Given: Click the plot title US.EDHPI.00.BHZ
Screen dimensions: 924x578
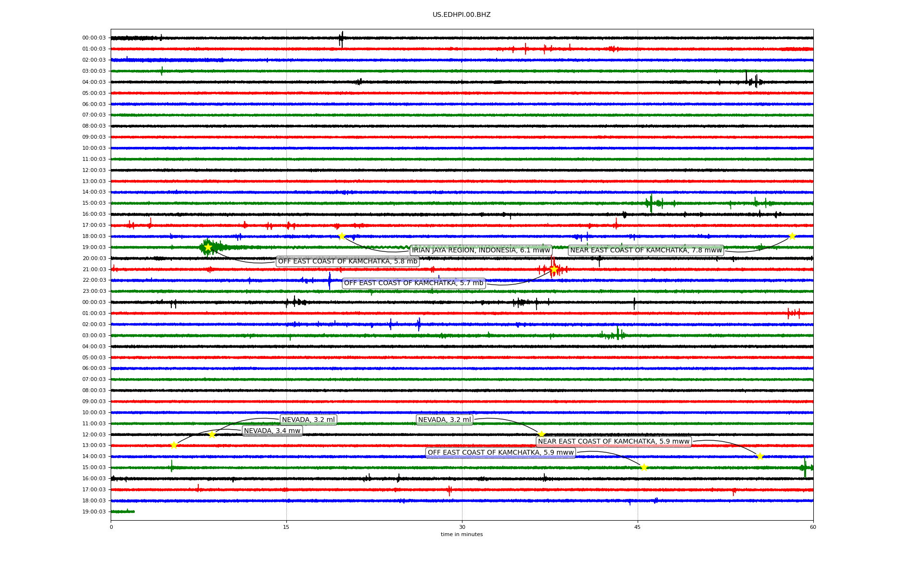Looking at the screenshot, I should 462,14.
